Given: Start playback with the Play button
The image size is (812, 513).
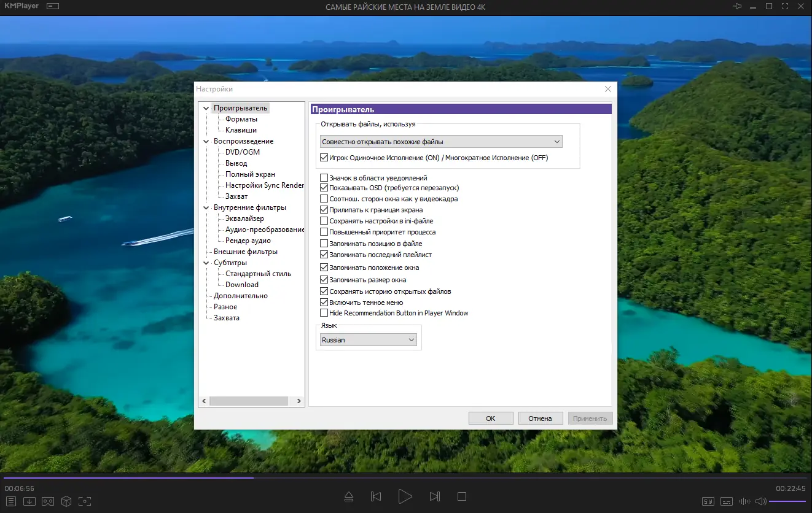Looking at the screenshot, I should tap(405, 496).
